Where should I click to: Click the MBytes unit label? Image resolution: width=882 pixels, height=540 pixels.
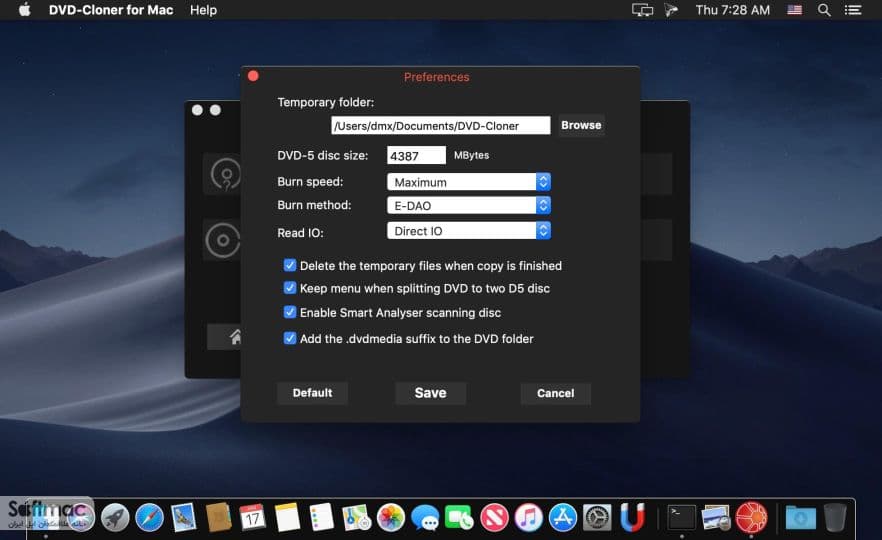[471, 155]
